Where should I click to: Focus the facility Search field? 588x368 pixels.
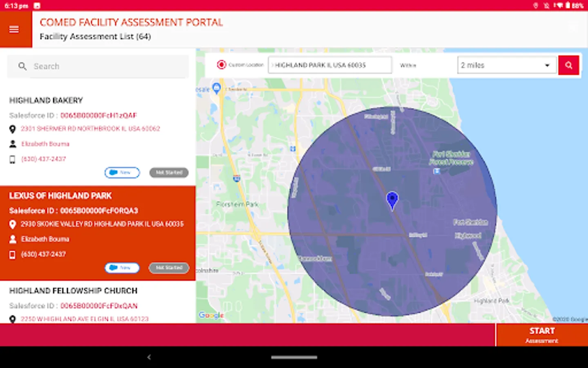(98, 66)
